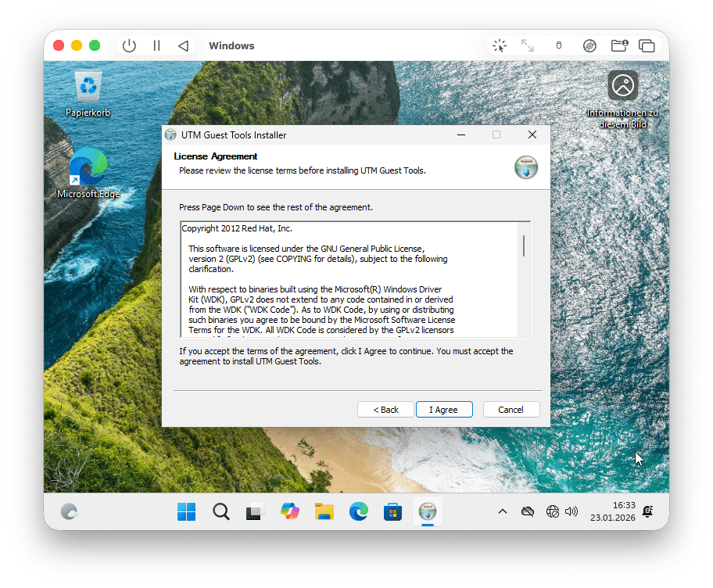
Task: Click the windows icon in UTM toolbar
Action: [x=647, y=46]
